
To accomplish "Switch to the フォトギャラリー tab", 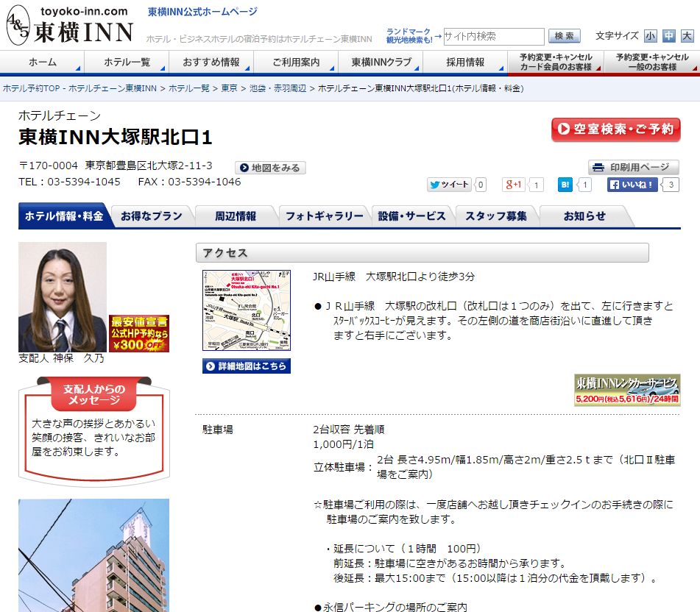I will [x=325, y=216].
